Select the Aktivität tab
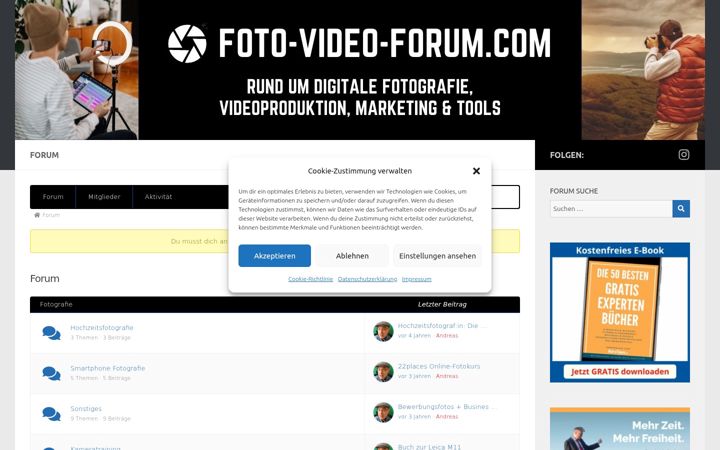720x450 pixels. click(x=158, y=197)
